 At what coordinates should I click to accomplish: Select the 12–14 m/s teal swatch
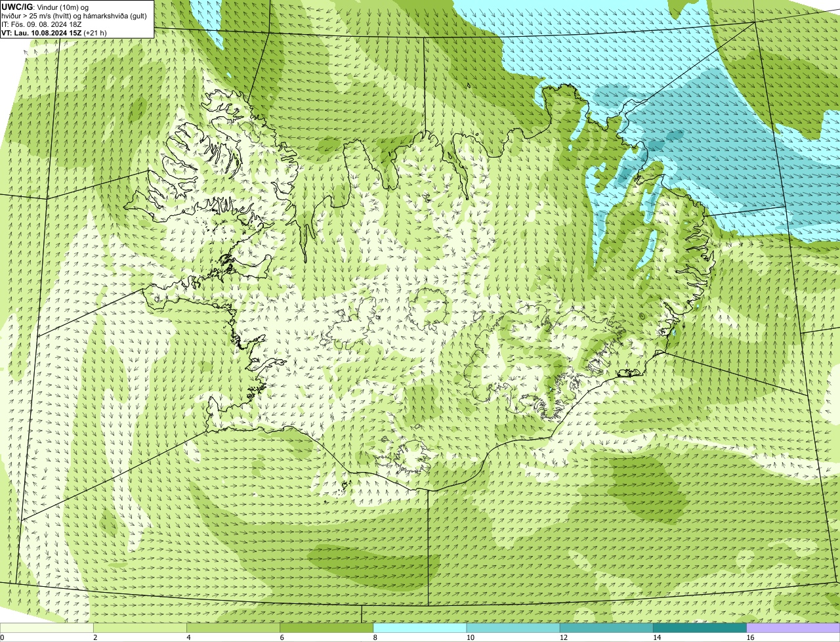click(606, 628)
